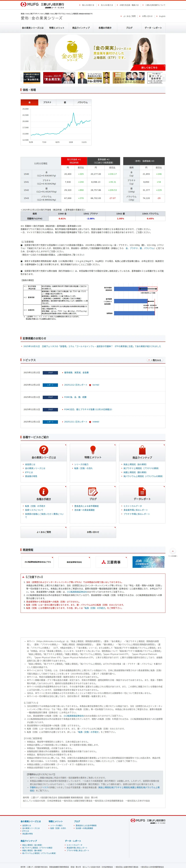Click PDF icon beside 20251211 report
This screenshot has height=868, width=186.
tap(90, 422)
